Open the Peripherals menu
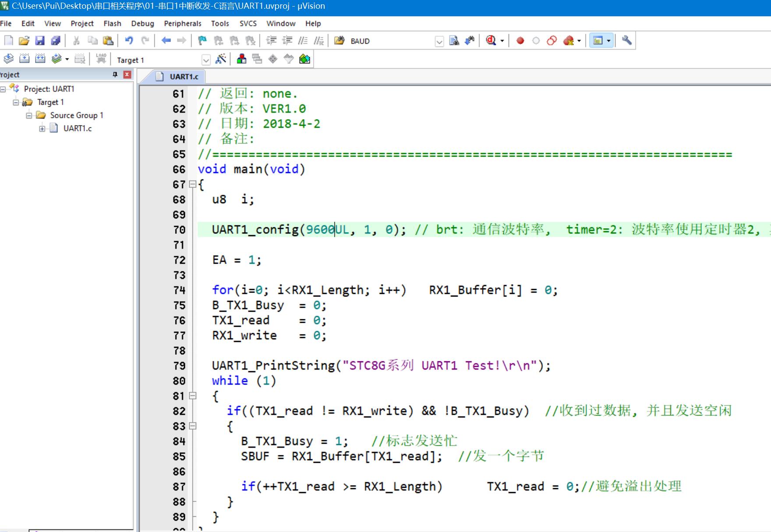The width and height of the screenshot is (771, 532). pyautogui.click(x=183, y=23)
